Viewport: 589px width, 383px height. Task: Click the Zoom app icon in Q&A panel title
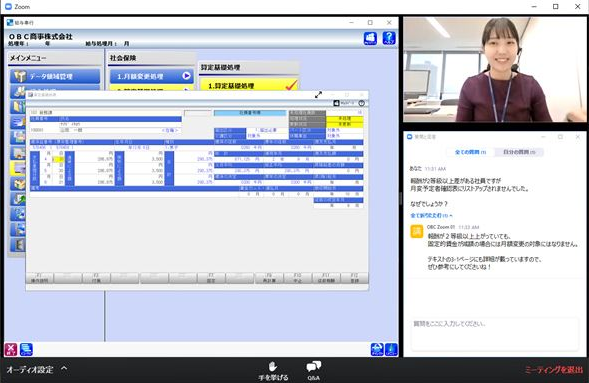(x=410, y=137)
